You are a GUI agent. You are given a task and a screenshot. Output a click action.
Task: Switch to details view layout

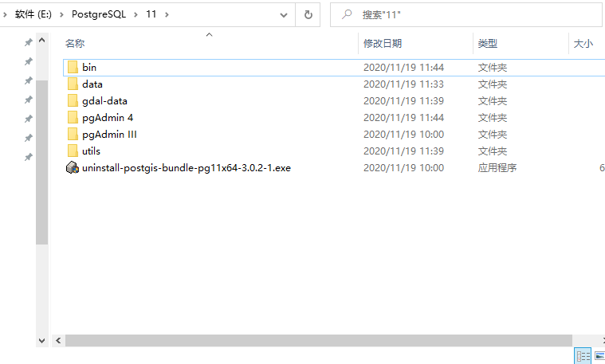point(583,356)
